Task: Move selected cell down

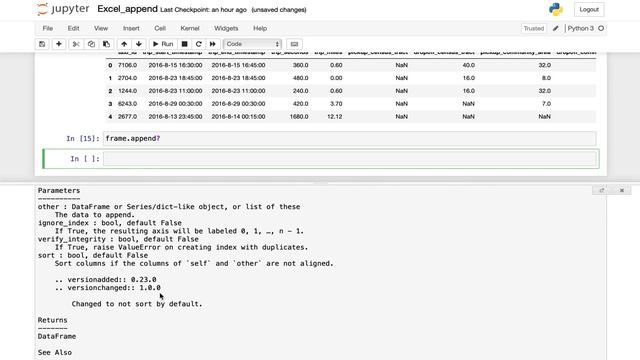Action: coord(139,44)
